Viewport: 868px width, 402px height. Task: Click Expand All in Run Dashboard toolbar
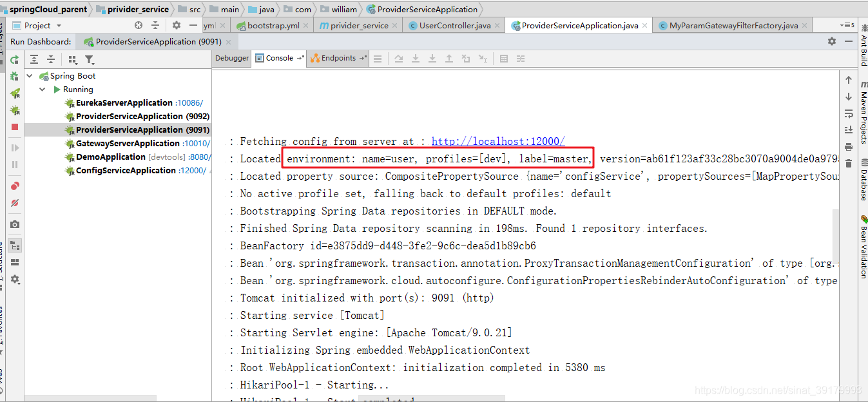point(34,59)
